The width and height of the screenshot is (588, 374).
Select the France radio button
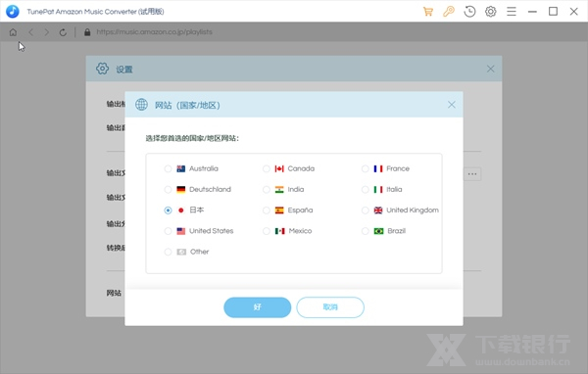365,169
